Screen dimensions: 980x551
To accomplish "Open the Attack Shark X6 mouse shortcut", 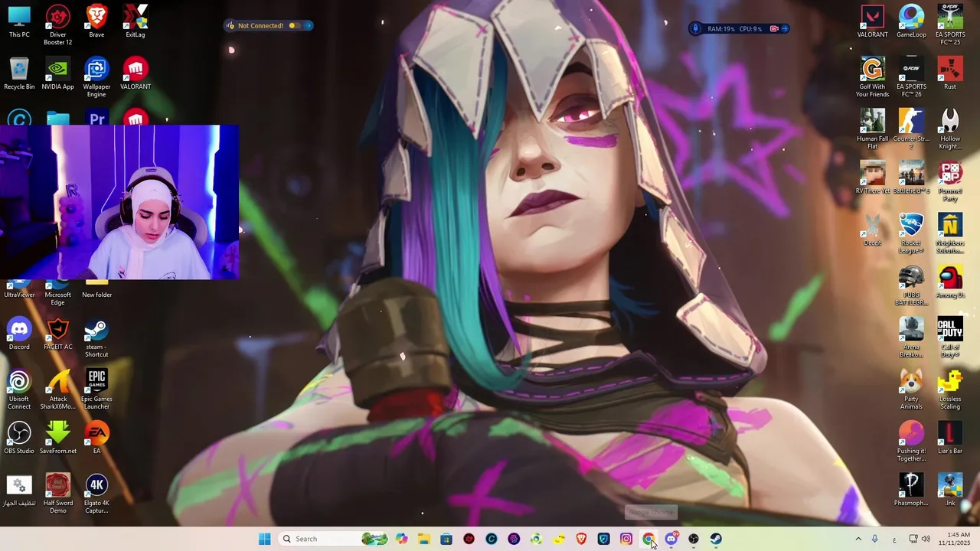I will tap(58, 390).
